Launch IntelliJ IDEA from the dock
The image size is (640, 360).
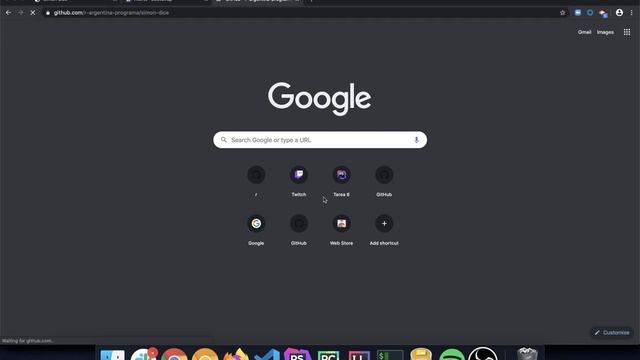coord(359,354)
